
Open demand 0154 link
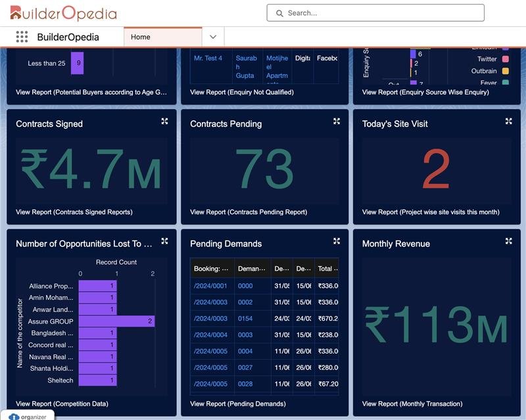click(245, 318)
